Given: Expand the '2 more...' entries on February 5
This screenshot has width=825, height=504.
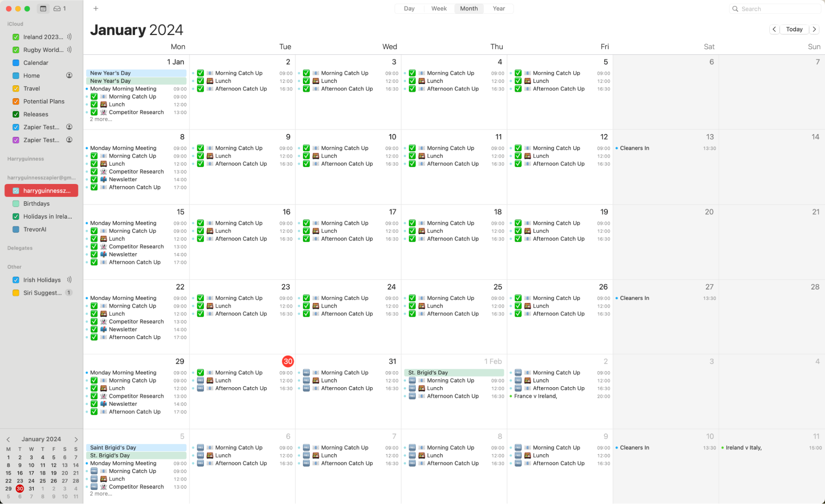Looking at the screenshot, I should (x=101, y=494).
